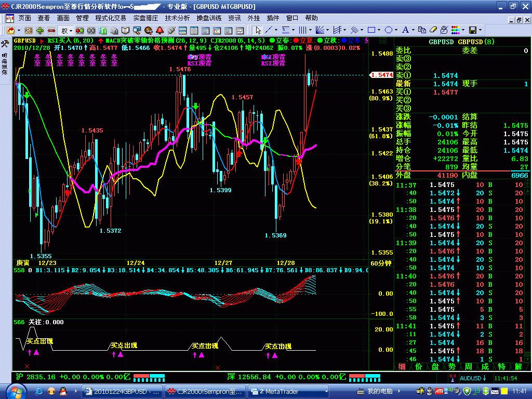Select the horizontal split window layout icon
Viewport: 532px width, 399px height.
click(x=182, y=31)
